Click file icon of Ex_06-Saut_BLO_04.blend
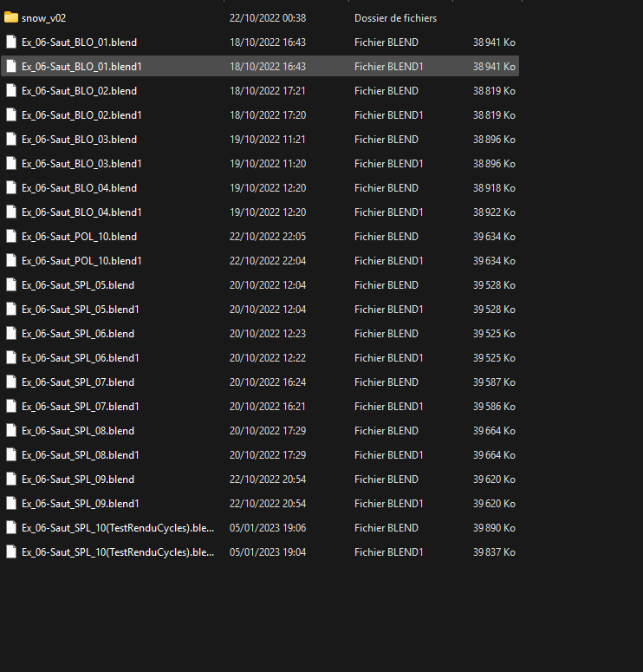The width and height of the screenshot is (643, 672). point(11,187)
